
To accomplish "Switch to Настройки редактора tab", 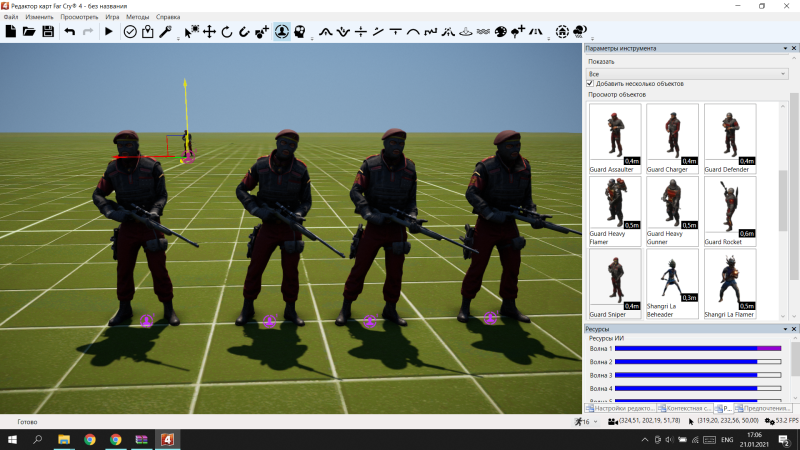I will tap(620, 408).
